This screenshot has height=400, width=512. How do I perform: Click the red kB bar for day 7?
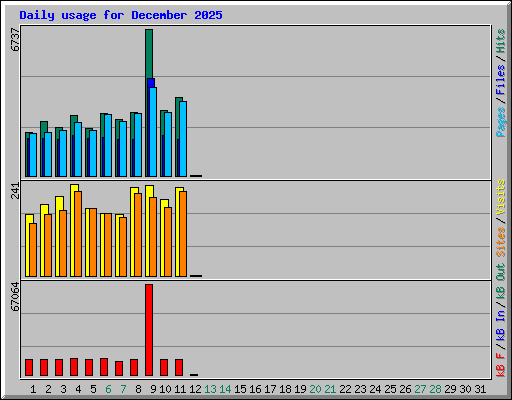pyautogui.click(x=119, y=368)
